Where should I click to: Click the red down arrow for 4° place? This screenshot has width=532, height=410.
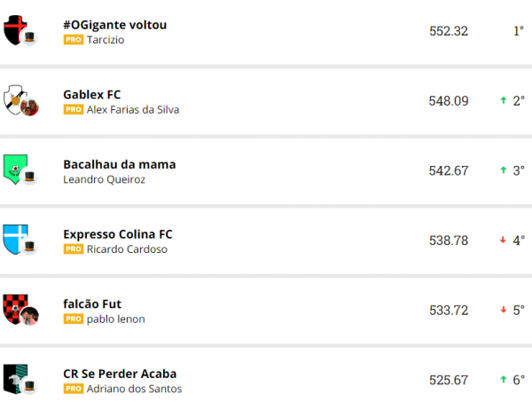point(503,240)
